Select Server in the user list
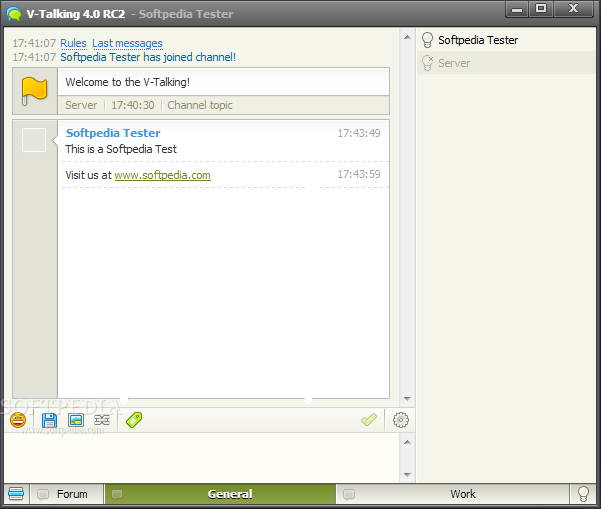This screenshot has width=601, height=509. tap(506, 63)
